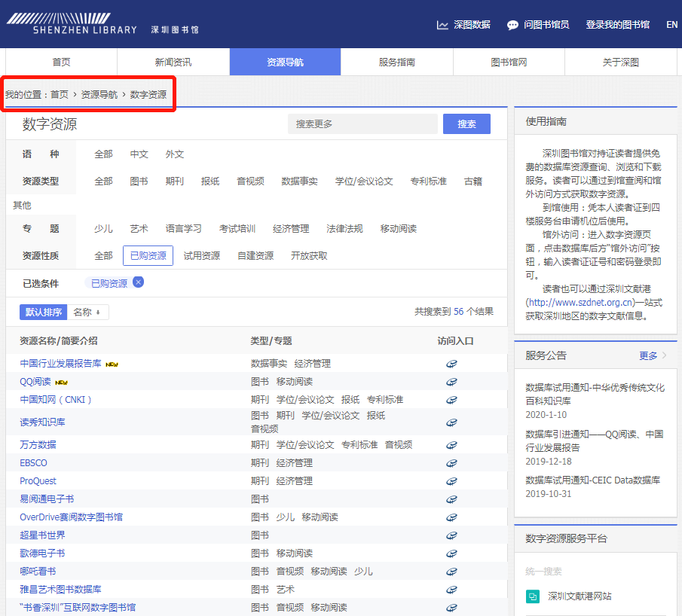Image resolution: width=682 pixels, height=616 pixels.
Task: Open the 首页 navigation tab
Action: pyautogui.click(x=61, y=63)
